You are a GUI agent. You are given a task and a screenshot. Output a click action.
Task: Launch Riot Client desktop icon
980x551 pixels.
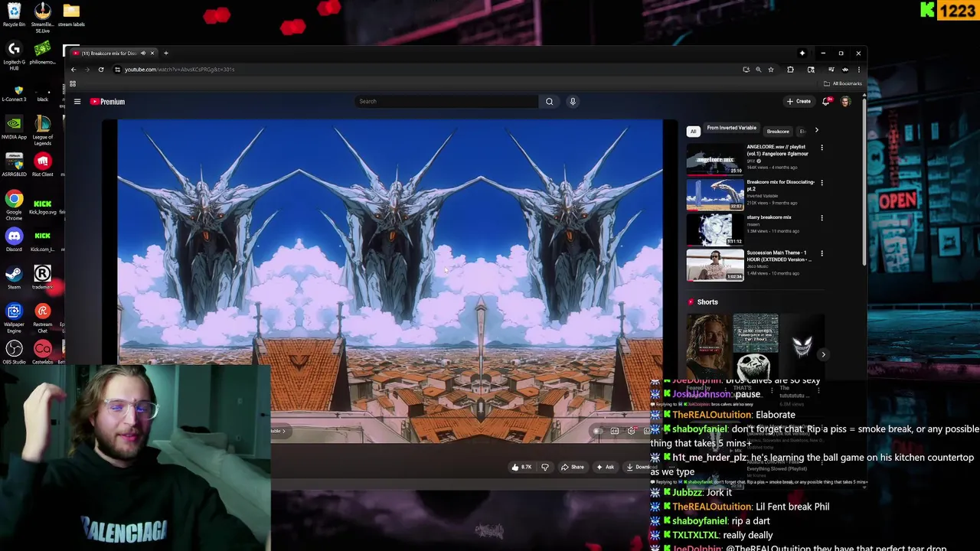pyautogui.click(x=42, y=164)
